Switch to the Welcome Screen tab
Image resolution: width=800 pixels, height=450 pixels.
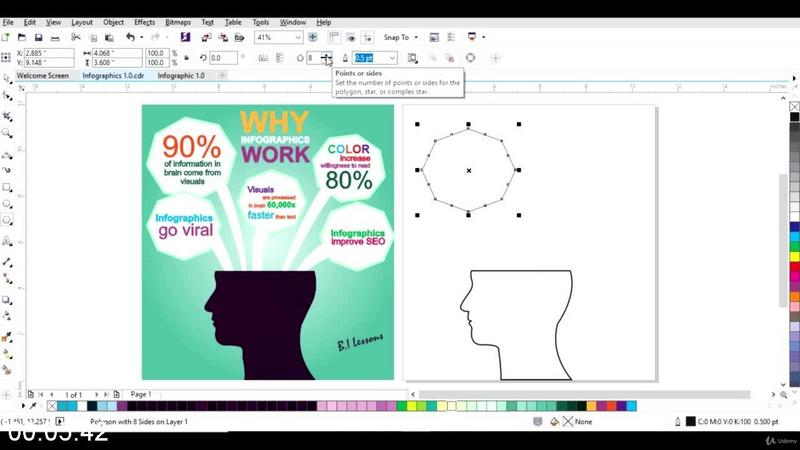42,76
